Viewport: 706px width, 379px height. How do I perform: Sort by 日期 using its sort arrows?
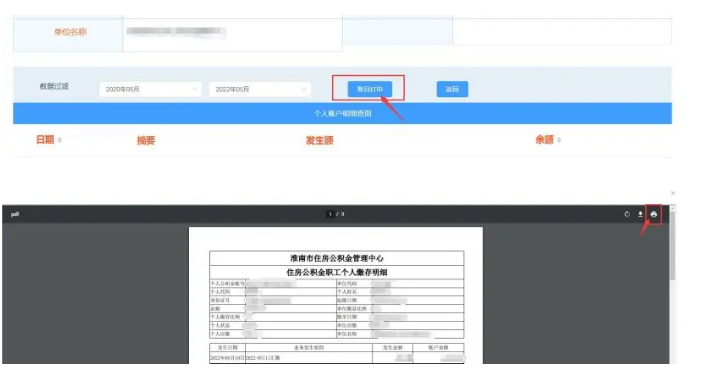(60, 140)
